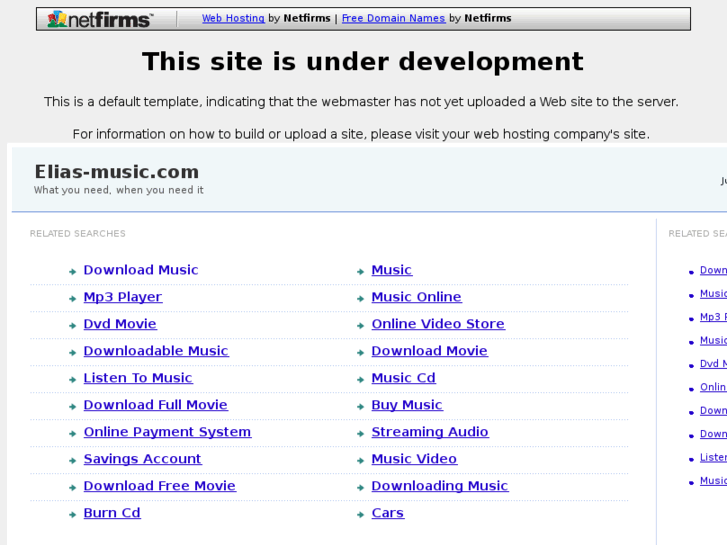
Task: Click the arrow icon beside Music Video
Action: click(361, 461)
